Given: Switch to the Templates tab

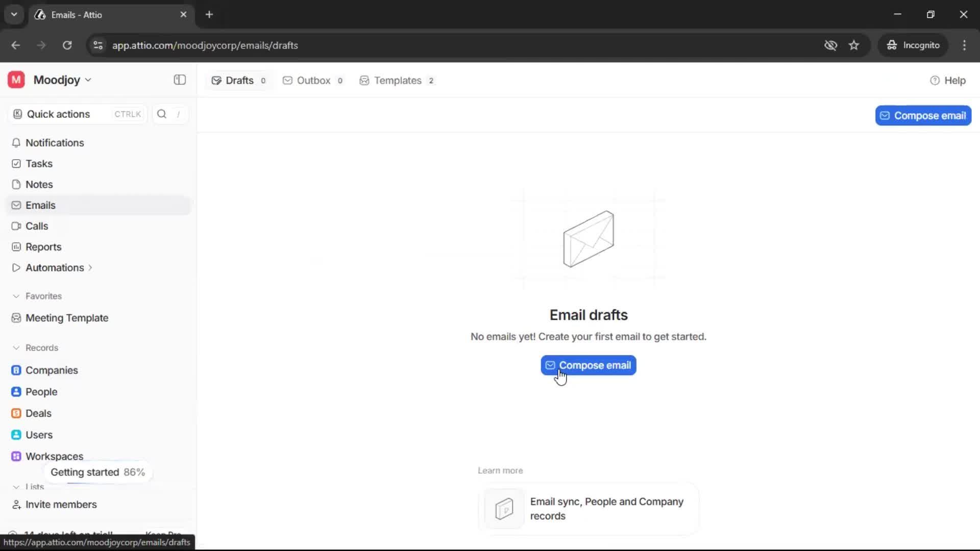Looking at the screenshot, I should [x=397, y=81].
